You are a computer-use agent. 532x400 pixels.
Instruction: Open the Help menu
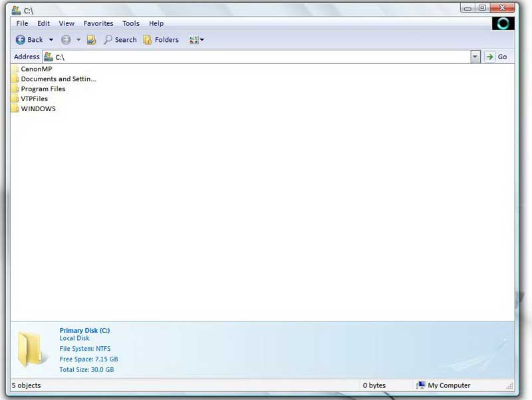tap(156, 23)
